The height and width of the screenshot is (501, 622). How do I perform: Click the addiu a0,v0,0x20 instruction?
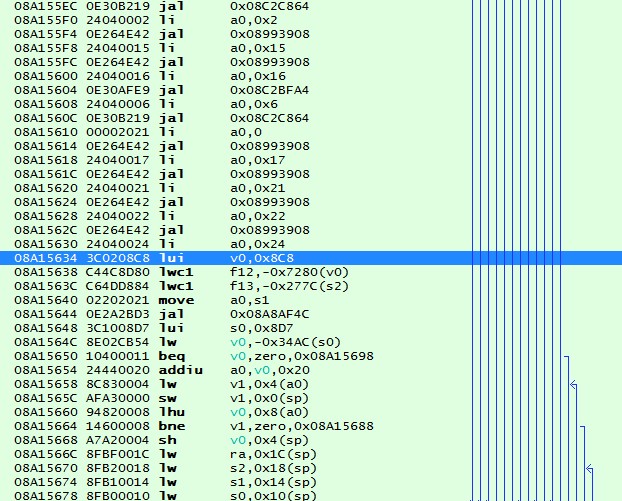[x=240, y=369]
